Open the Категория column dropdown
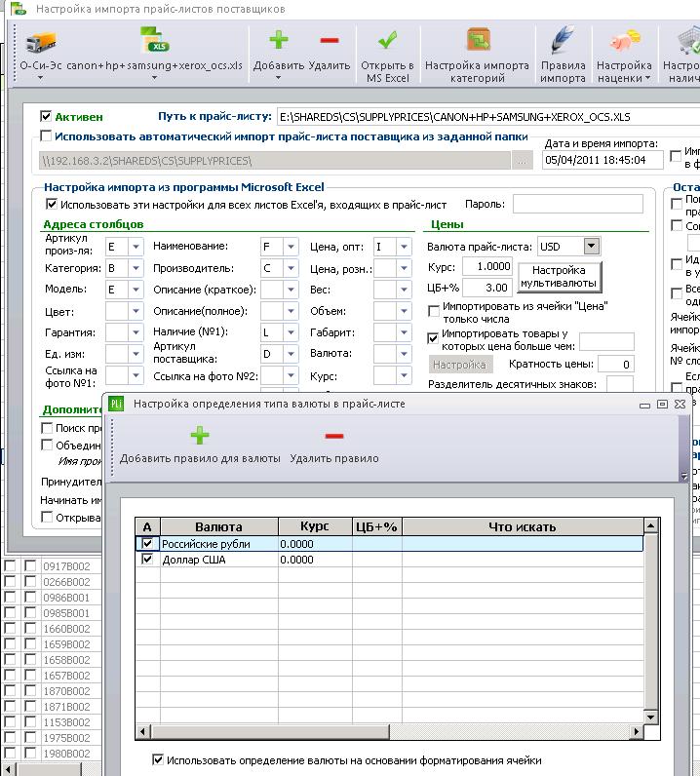The image size is (700, 776). click(x=136, y=268)
